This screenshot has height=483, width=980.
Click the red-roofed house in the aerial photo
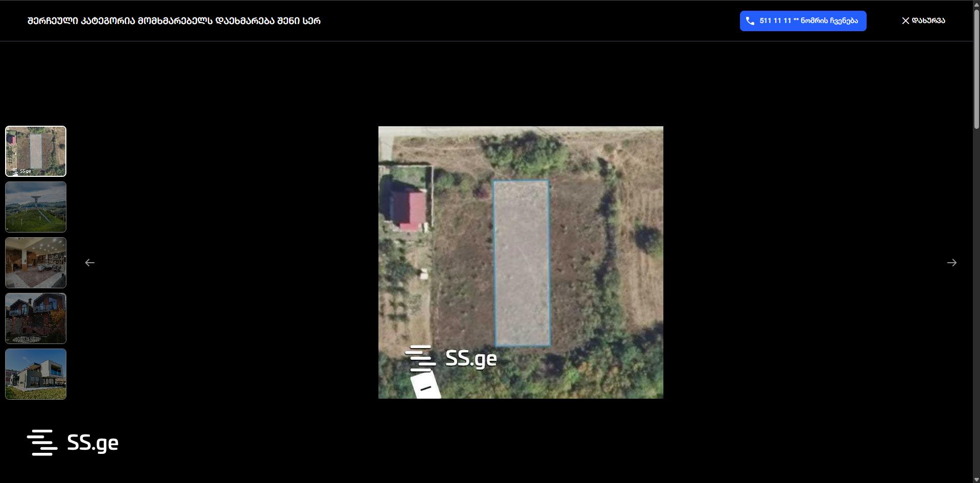(x=409, y=210)
